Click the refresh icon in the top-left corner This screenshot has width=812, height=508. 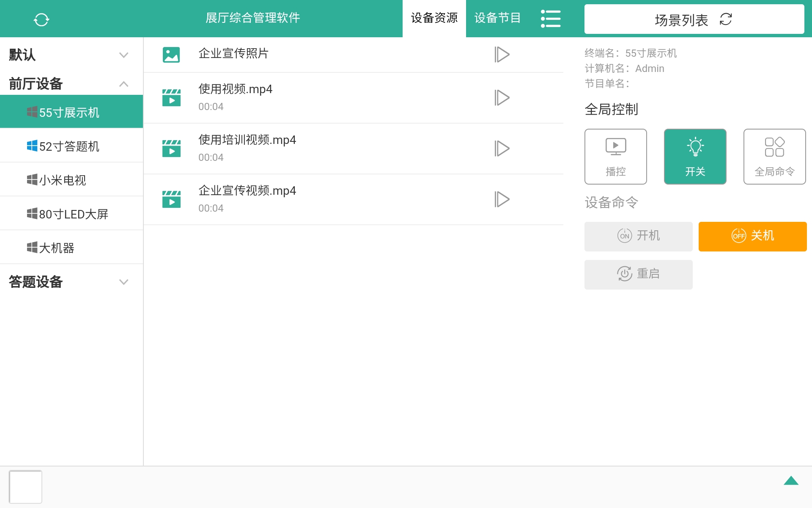42,19
